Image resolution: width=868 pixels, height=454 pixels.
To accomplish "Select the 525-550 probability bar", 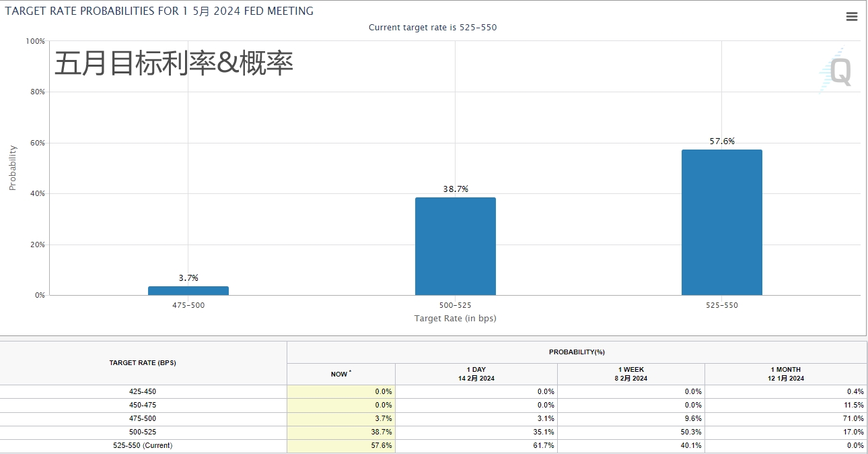I will 722,222.
